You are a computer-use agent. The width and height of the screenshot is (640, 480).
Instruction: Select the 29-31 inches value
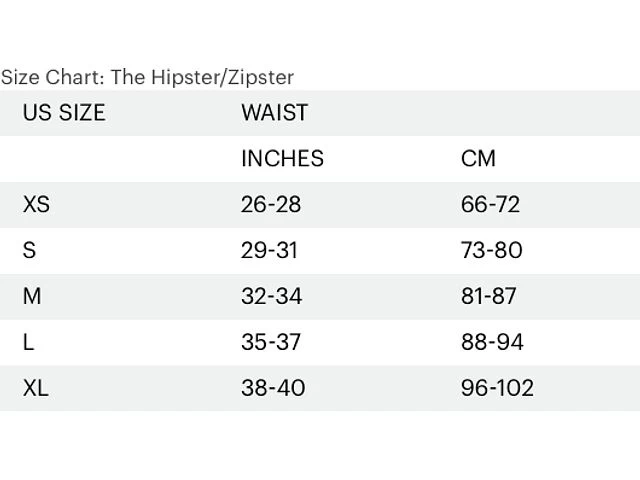point(269,250)
